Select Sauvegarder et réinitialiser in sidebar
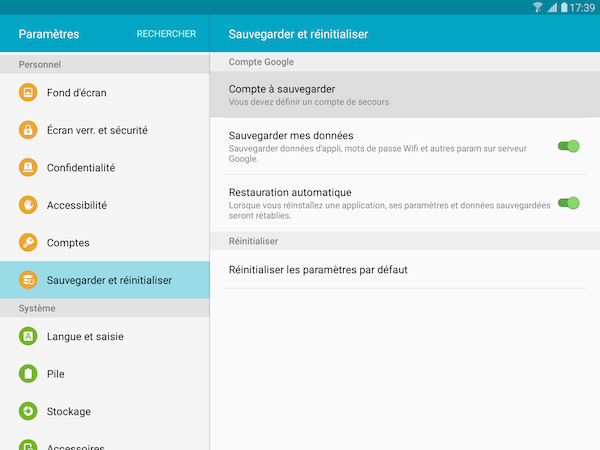Viewport: 600px width, 450px height. pos(105,280)
